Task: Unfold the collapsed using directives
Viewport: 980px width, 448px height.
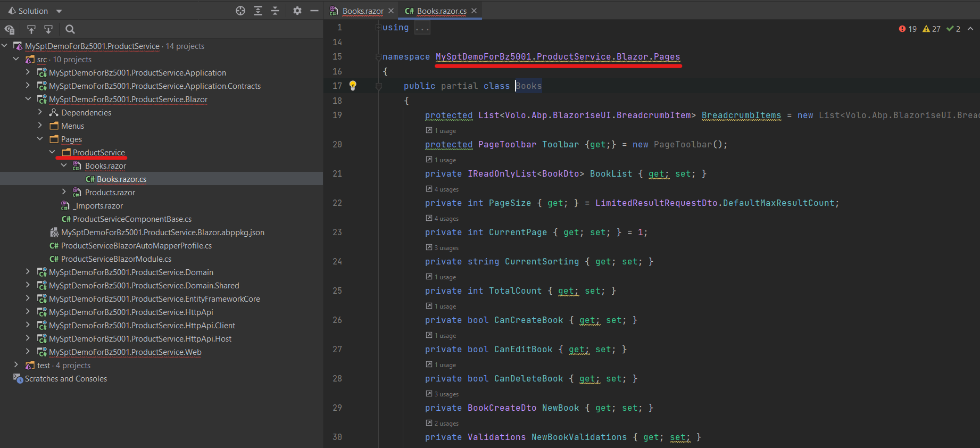Action: point(422,28)
